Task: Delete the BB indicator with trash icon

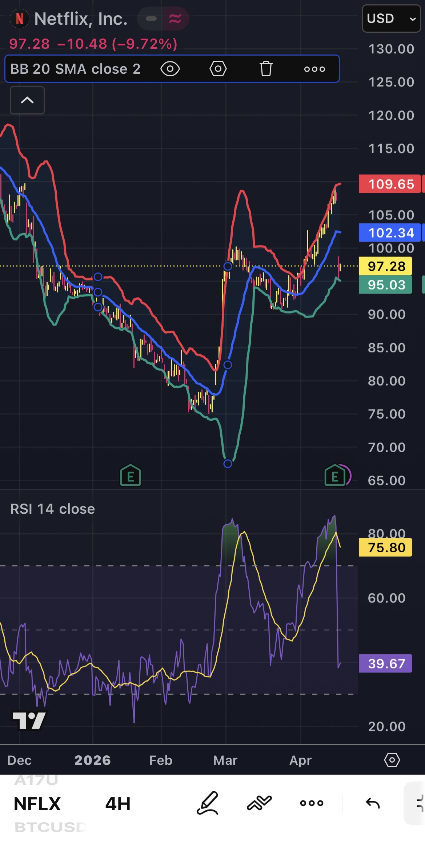Action: pyautogui.click(x=266, y=69)
